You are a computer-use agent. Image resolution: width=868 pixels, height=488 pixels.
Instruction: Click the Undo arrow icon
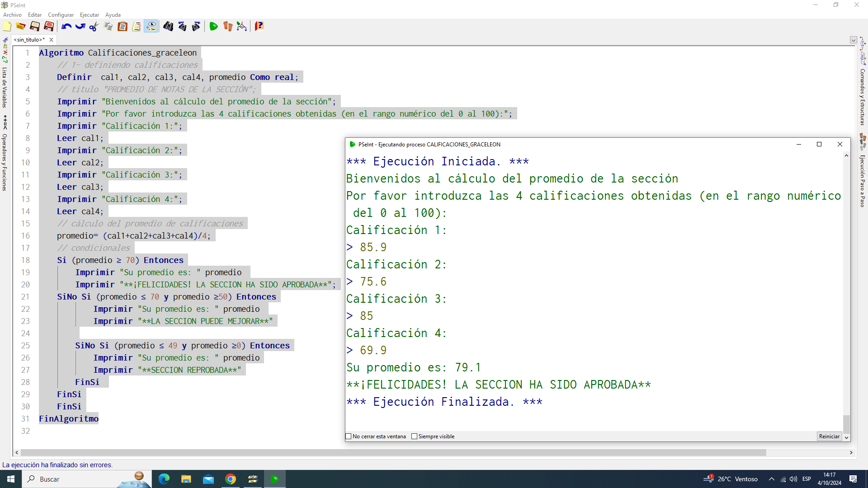[66, 27]
